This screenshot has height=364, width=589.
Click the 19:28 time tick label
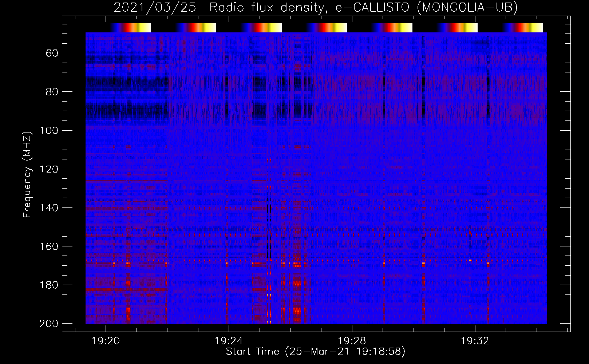352,341
